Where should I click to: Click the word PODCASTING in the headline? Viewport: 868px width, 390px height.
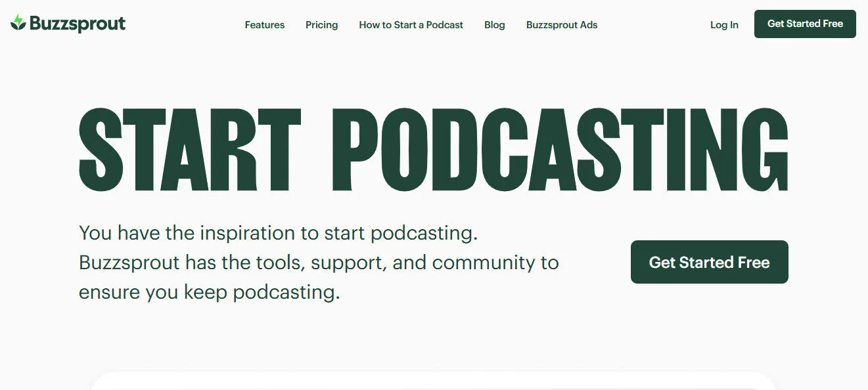click(x=559, y=150)
